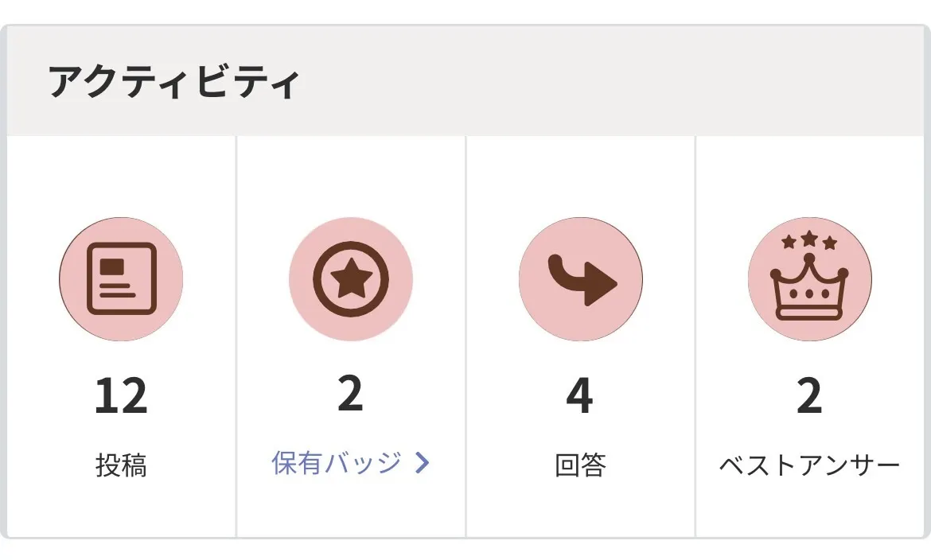Click the curved reply arrow icon
This screenshot has width=931, height=560.
pos(582,280)
